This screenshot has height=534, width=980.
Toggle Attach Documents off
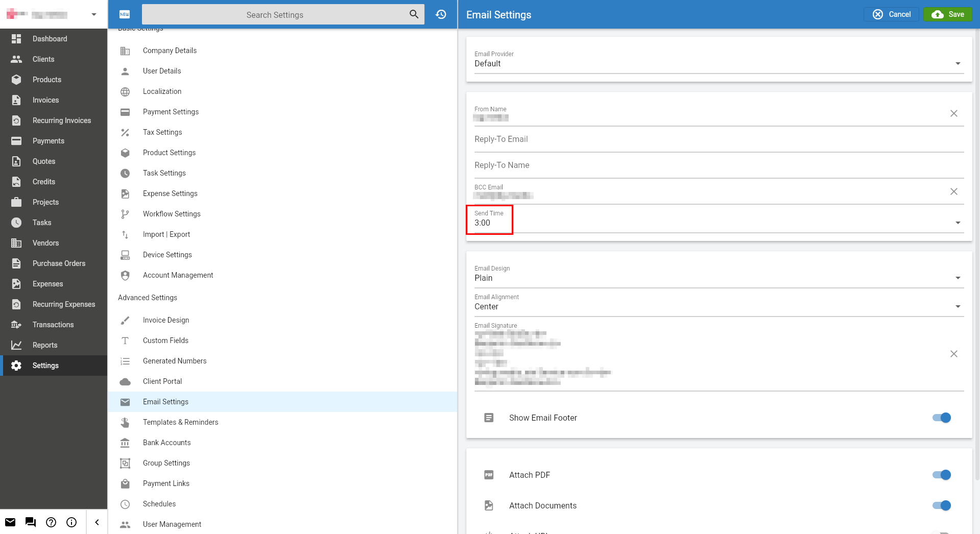[941, 505]
